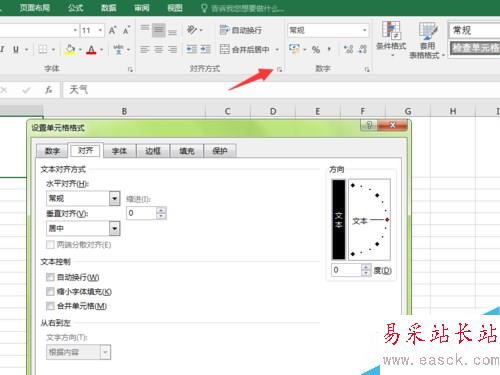Click the orientation dial pointer
Screen dimensions: 500x375
pos(387,220)
